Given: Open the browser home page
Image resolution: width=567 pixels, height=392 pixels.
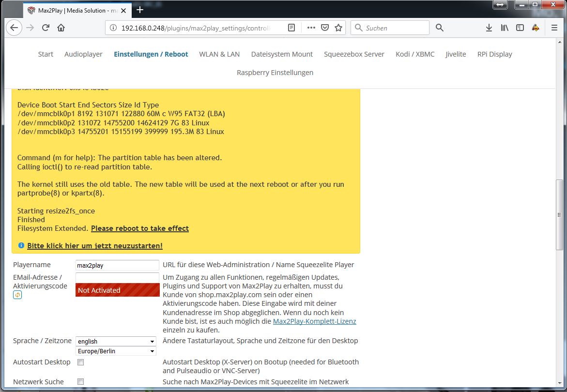Looking at the screenshot, I should (x=61, y=28).
